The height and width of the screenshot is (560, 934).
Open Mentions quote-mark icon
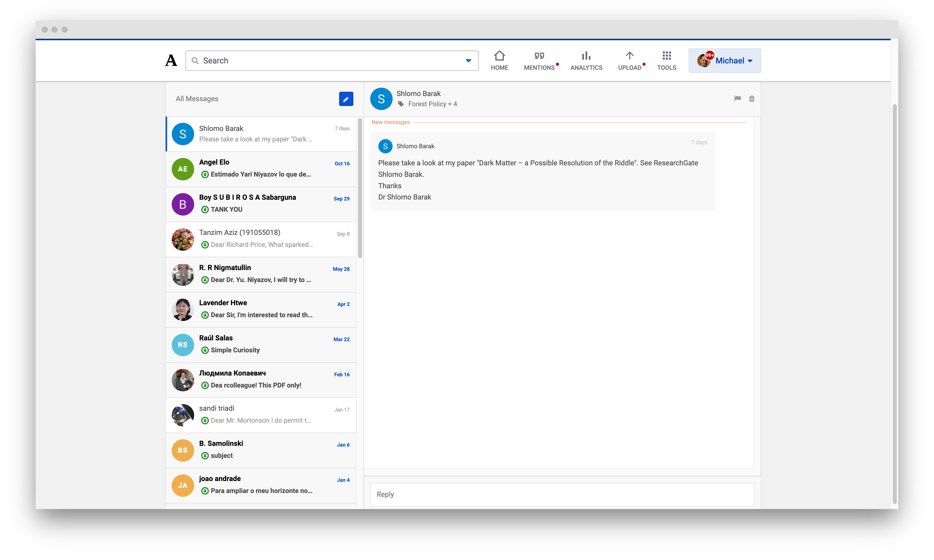tap(539, 56)
